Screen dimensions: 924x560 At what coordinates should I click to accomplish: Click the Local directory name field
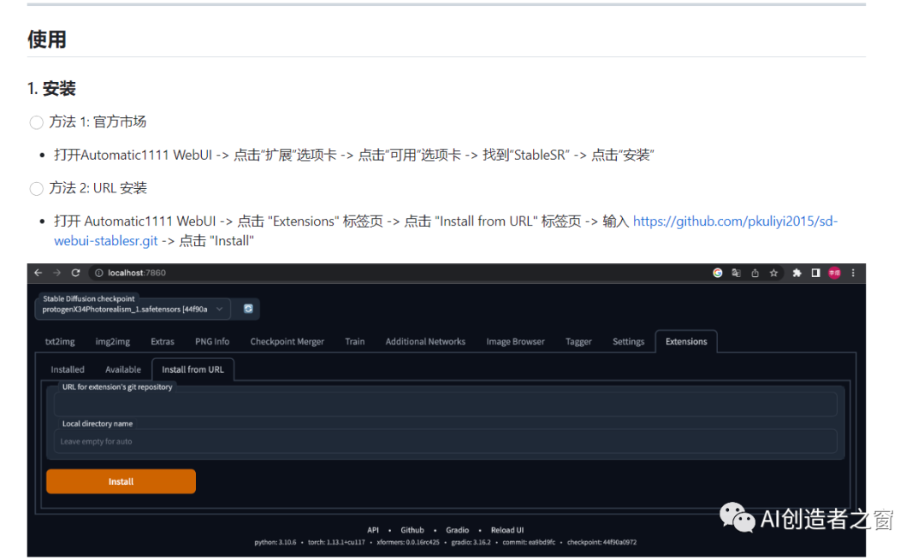point(446,442)
